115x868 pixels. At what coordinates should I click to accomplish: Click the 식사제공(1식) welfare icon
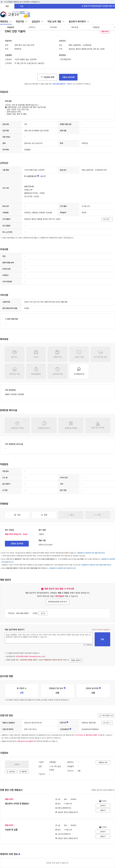pyautogui.click(x=79, y=371)
